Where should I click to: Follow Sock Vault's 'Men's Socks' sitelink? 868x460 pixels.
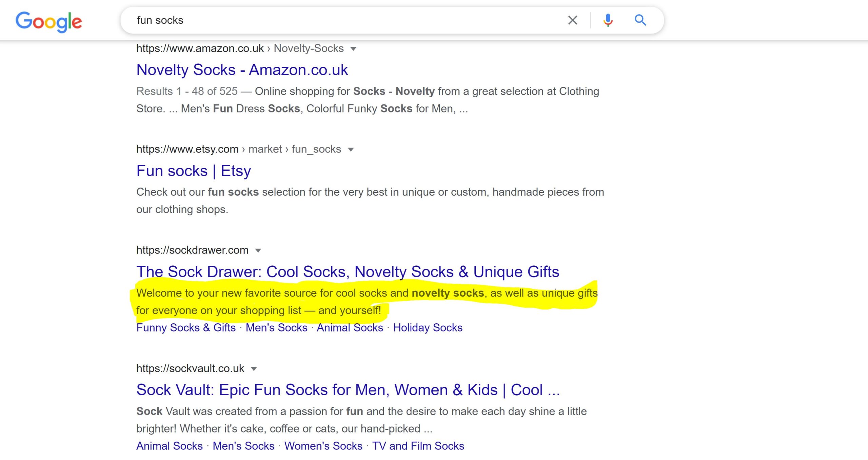tap(243, 446)
